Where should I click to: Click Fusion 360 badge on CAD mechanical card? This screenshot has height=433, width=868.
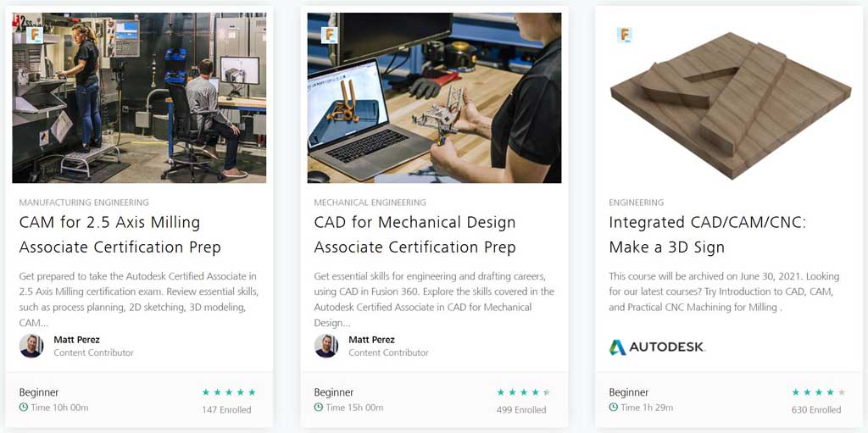click(x=330, y=35)
